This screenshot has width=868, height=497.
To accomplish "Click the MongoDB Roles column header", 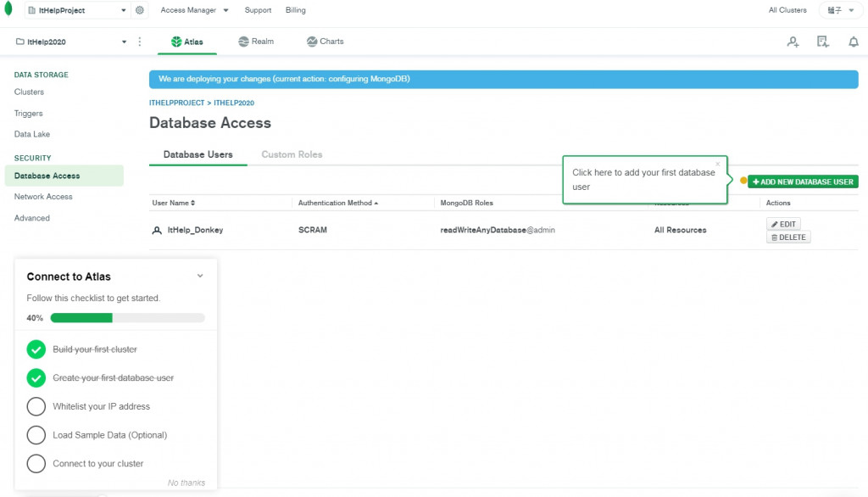I will tap(466, 203).
